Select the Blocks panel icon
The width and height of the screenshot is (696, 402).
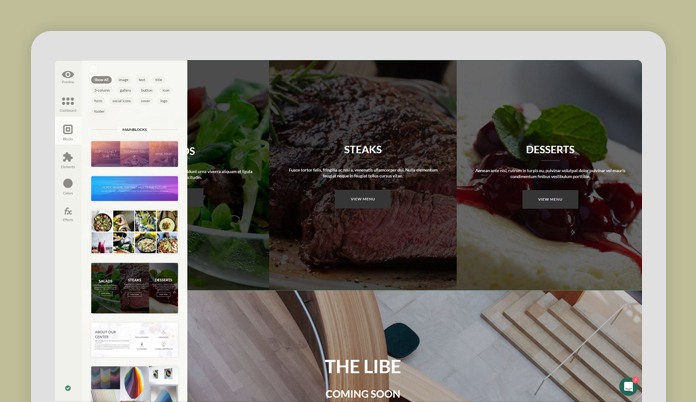click(68, 129)
